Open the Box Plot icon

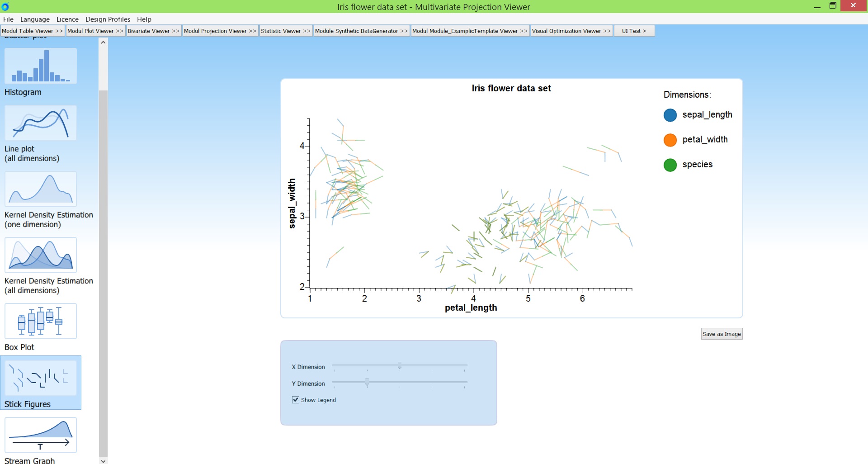point(41,321)
